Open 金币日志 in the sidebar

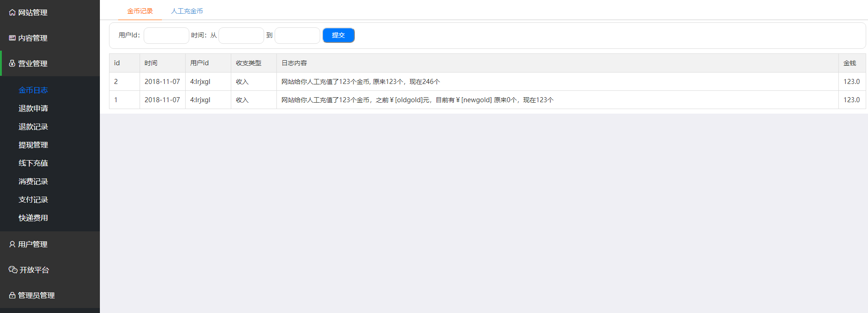pos(33,90)
